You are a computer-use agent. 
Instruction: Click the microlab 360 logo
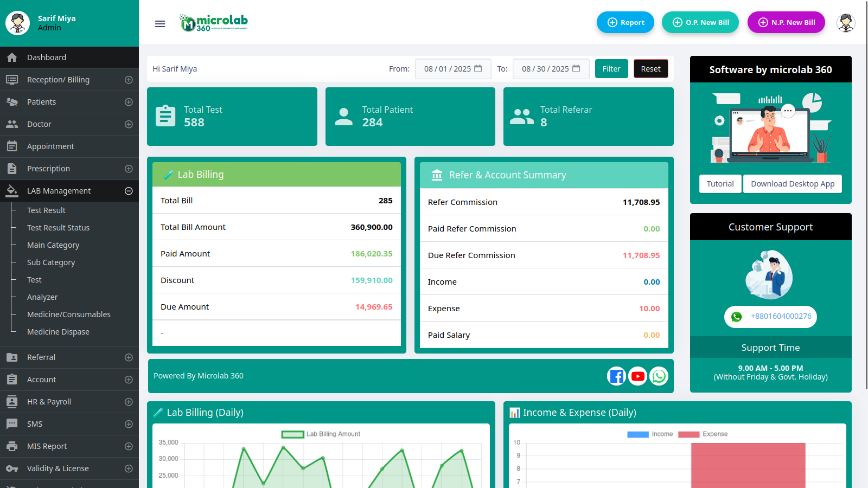click(x=214, y=23)
